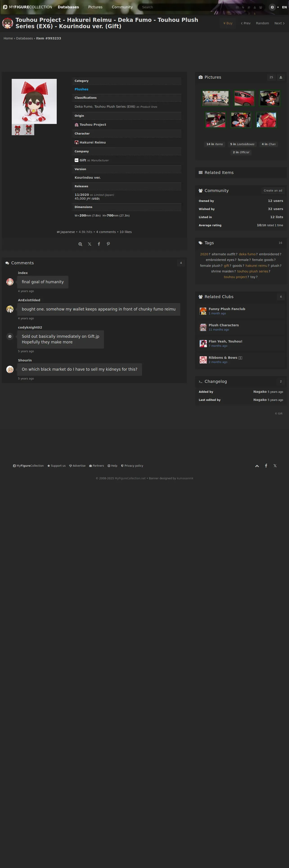The width and height of the screenshot is (289, 868).
Task: Go to the Prev item
Action: [246, 23]
